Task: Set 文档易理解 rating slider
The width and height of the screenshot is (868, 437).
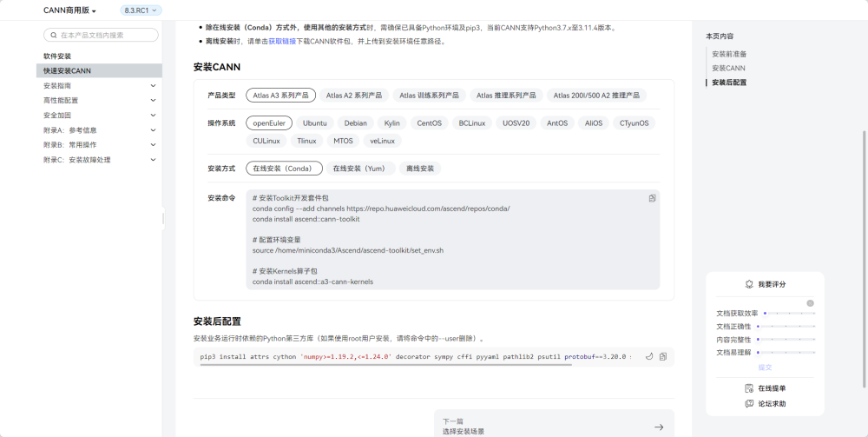Action: tap(786, 352)
